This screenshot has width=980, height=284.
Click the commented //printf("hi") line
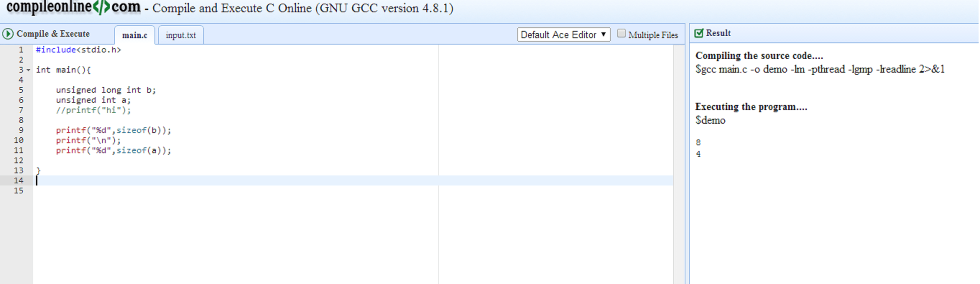click(x=93, y=110)
